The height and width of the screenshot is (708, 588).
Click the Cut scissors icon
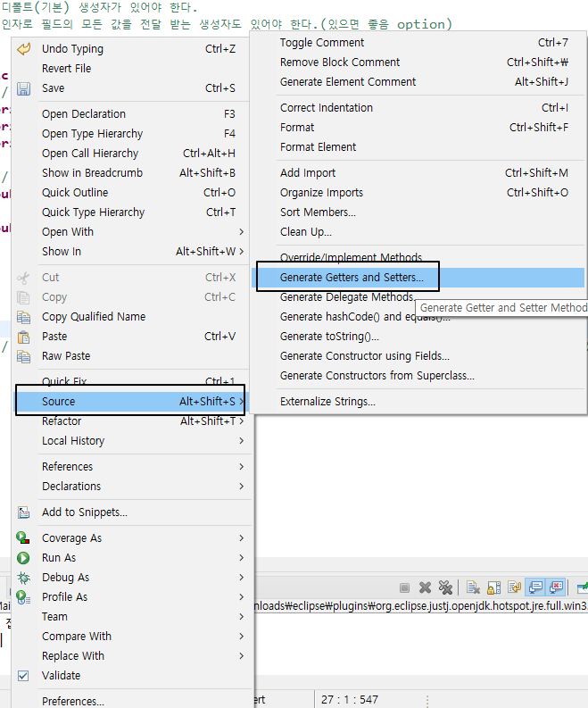[x=23, y=278]
